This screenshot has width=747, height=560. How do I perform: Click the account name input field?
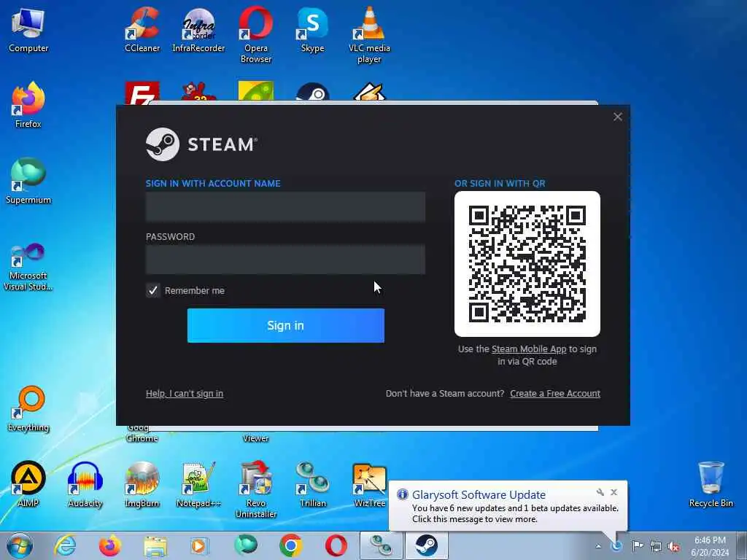click(x=285, y=206)
